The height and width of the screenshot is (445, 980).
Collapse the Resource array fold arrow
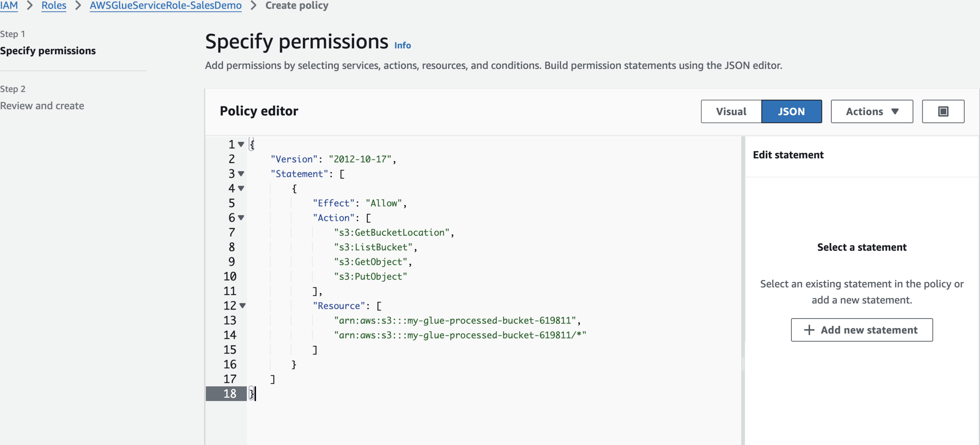243,305
